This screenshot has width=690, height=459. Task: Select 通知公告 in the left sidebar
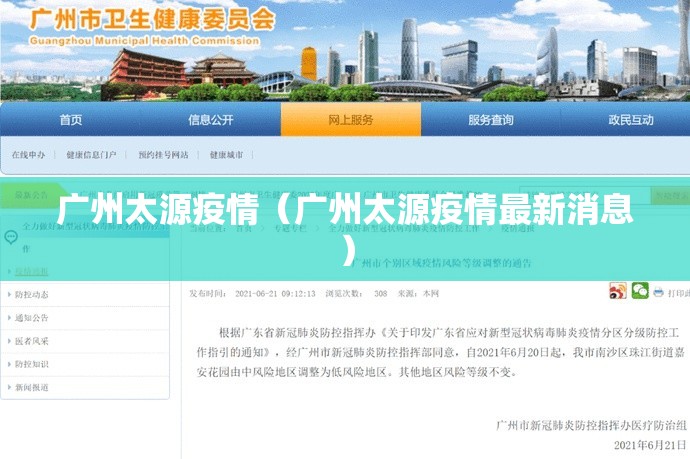click(x=32, y=318)
